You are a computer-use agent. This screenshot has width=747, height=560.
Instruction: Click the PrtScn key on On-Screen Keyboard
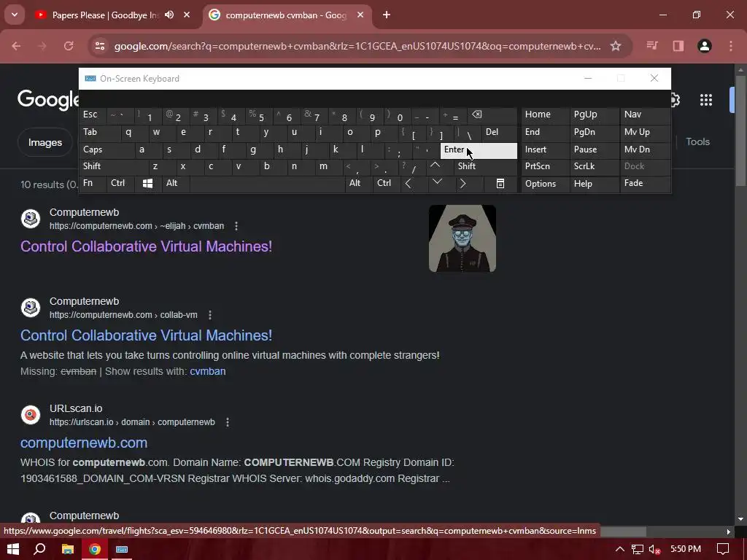coord(545,166)
